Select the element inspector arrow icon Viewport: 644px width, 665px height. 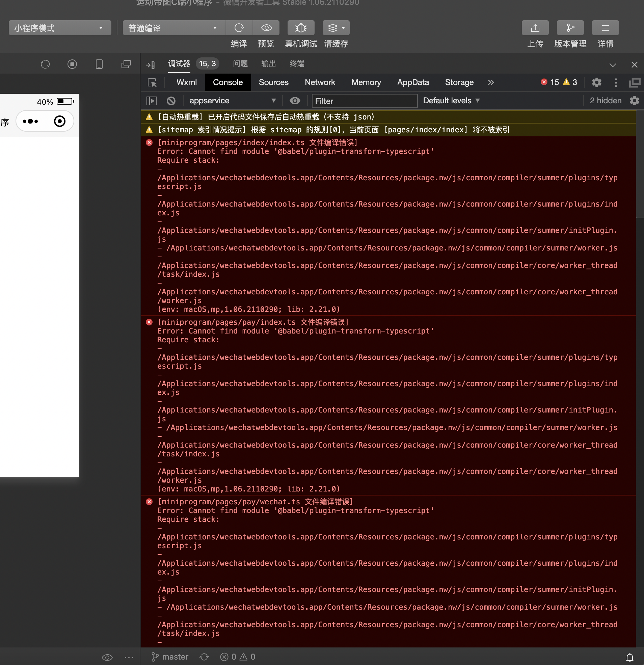pos(152,82)
